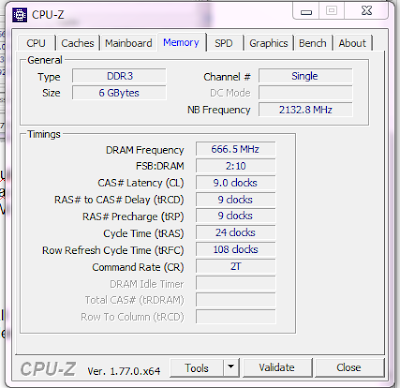Click the Size value 6 GBytes

[x=119, y=93]
